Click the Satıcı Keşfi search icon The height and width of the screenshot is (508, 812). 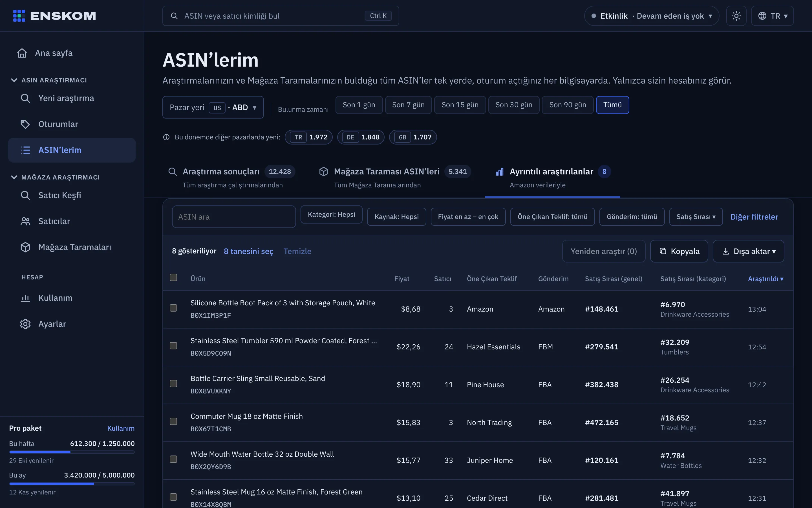[x=25, y=195]
